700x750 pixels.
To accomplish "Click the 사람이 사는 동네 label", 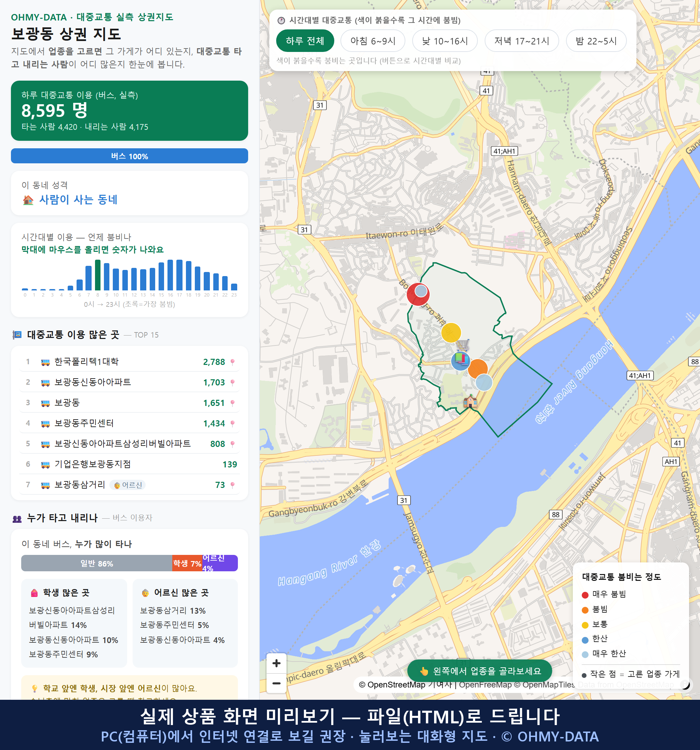I will pyautogui.click(x=79, y=200).
